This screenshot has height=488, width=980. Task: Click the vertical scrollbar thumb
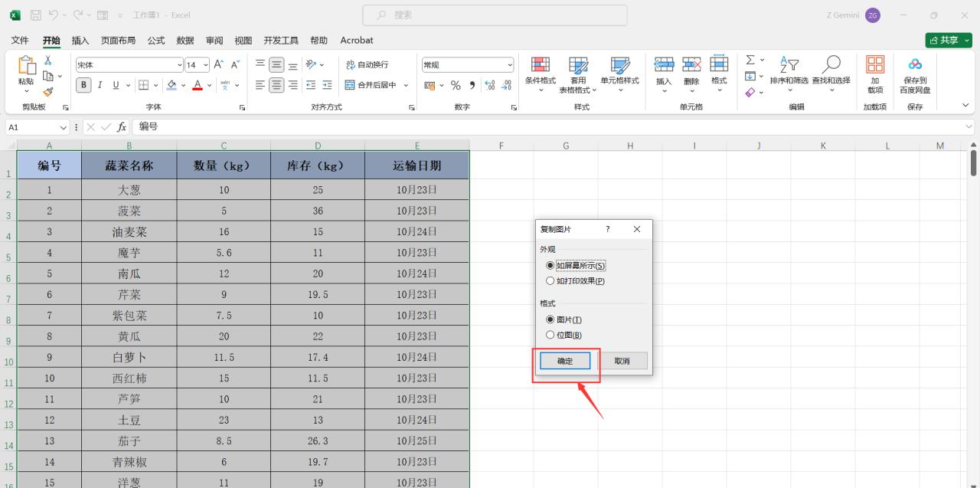(973, 162)
